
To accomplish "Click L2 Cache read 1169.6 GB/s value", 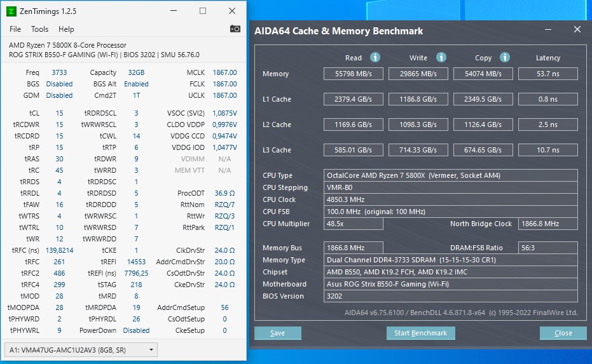I will click(354, 125).
